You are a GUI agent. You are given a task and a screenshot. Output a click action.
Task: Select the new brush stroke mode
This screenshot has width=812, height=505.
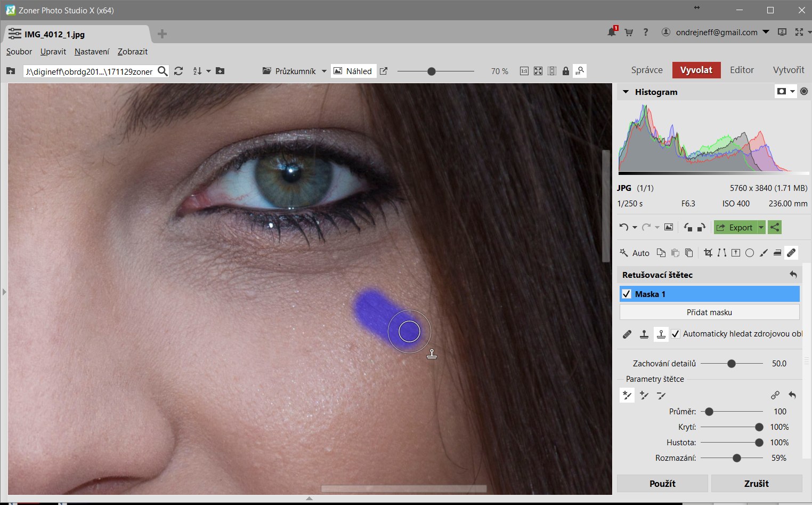[x=627, y=395]
